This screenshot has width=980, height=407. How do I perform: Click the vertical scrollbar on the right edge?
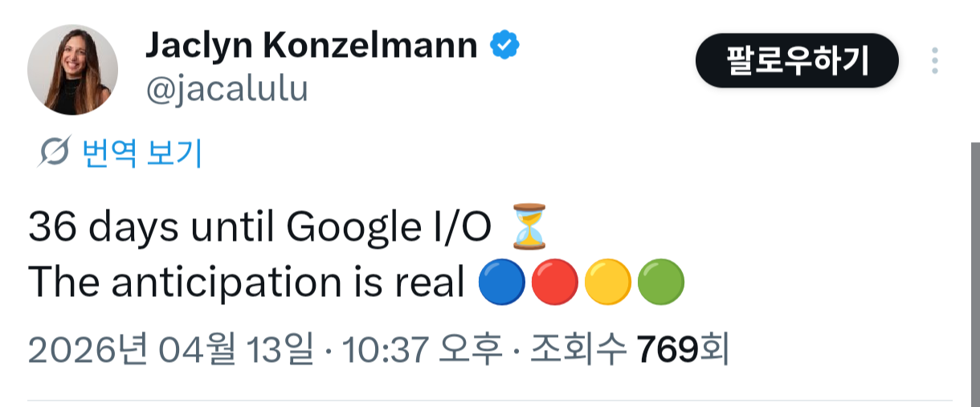[x=974, y=273]
